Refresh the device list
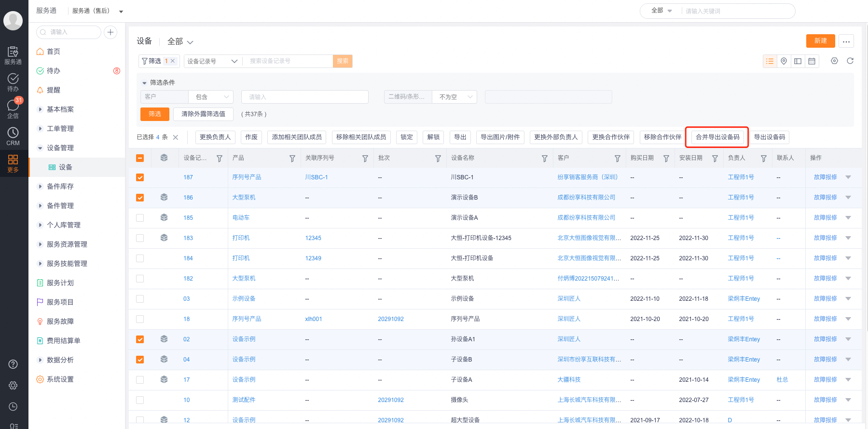 [850, 61]
